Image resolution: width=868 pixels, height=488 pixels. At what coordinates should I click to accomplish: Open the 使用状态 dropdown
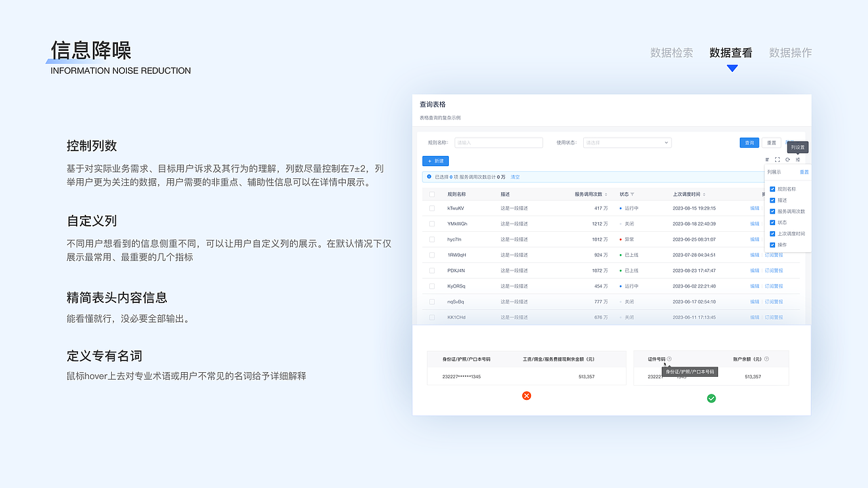(x=626, y=142)
